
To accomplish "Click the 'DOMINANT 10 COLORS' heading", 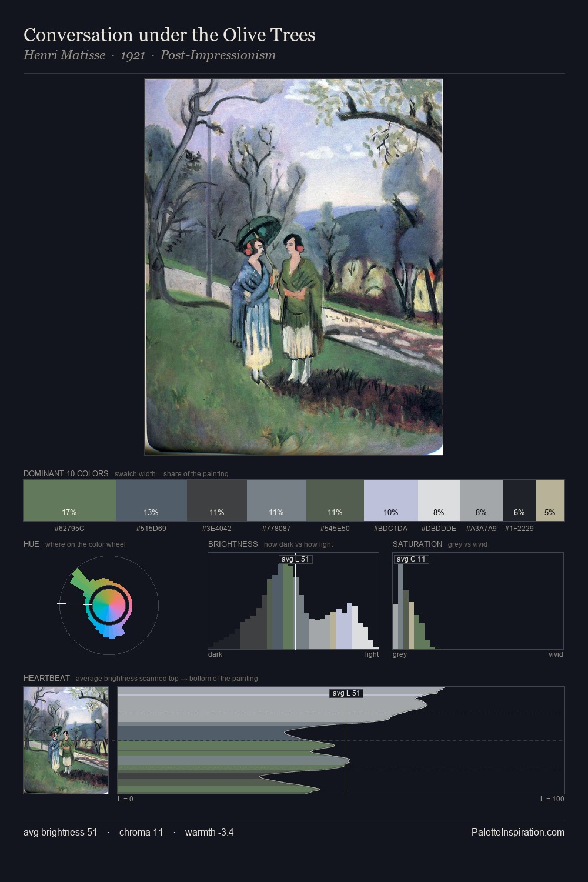I will point(66,473).
